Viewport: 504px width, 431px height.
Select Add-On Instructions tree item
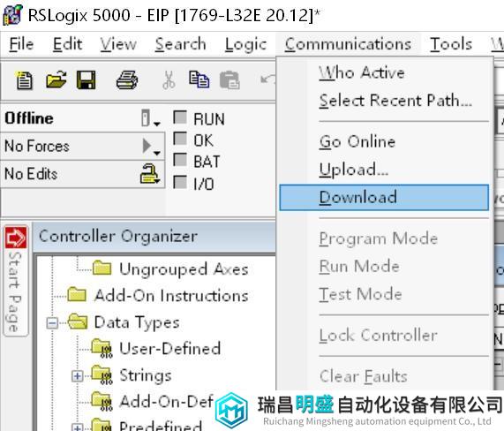pyautogui.click(x=171, y=296)
